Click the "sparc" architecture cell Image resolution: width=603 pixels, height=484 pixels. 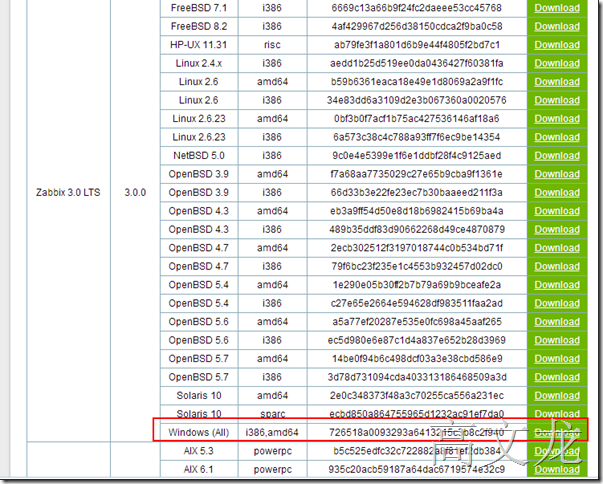[272, 414]
